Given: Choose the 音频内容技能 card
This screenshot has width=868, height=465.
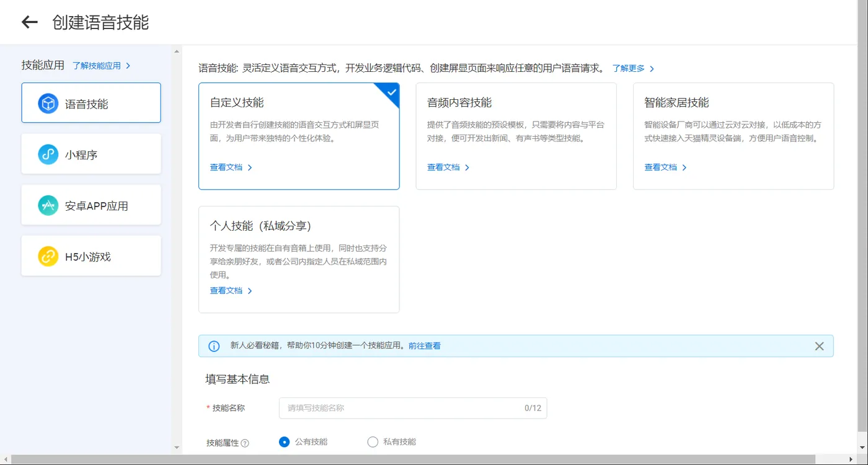Looking at the screenshot, I should 516,136.
